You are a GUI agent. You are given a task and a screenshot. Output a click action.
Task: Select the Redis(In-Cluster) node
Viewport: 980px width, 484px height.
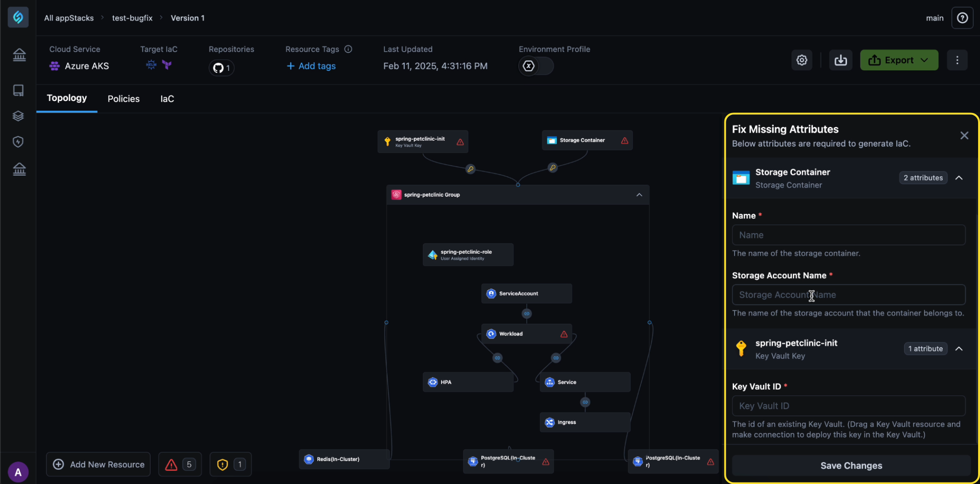(344, 459)
